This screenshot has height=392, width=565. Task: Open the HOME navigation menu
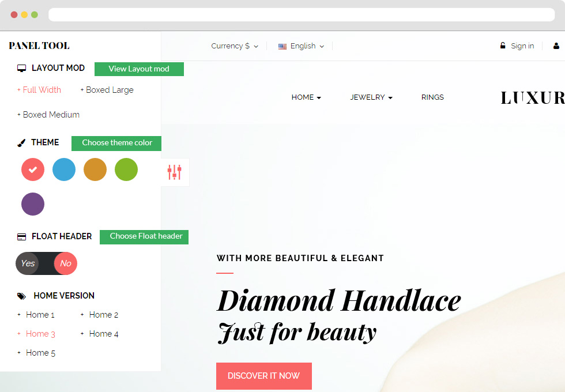(306, 97)
